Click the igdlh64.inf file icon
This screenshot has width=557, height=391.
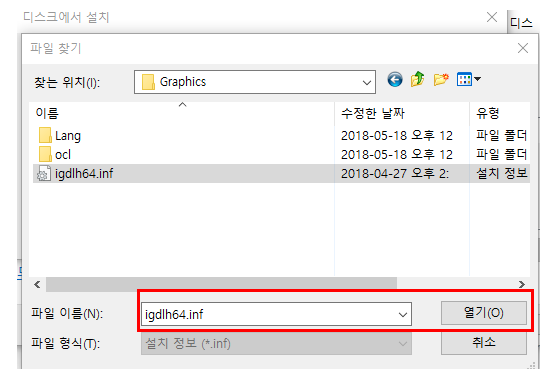[x=44, y=174]
